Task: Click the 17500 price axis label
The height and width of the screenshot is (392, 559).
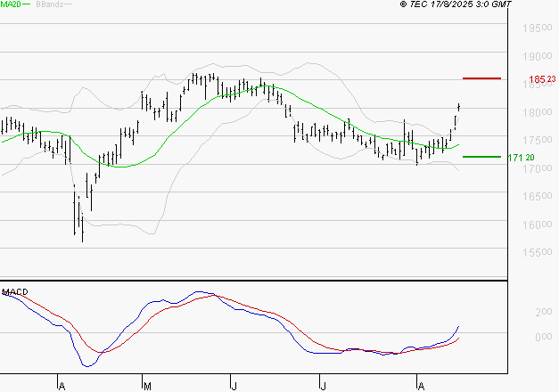Action: point(538,141)
